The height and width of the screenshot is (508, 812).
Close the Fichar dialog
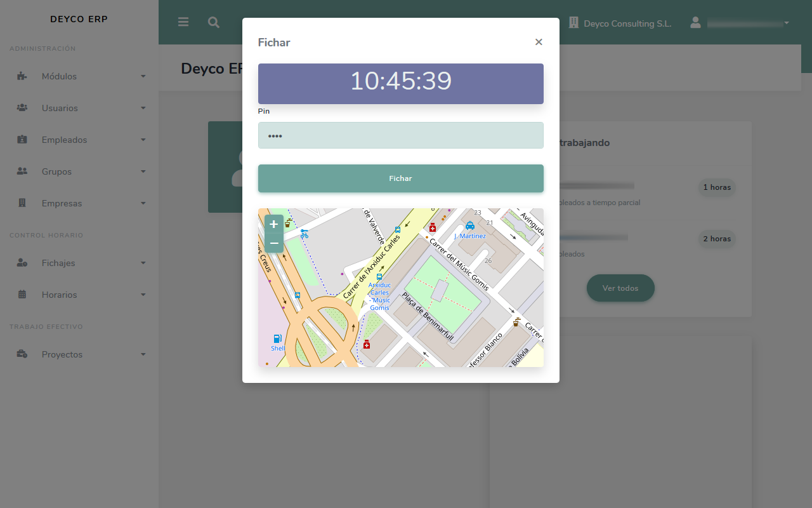click(539, 42)
